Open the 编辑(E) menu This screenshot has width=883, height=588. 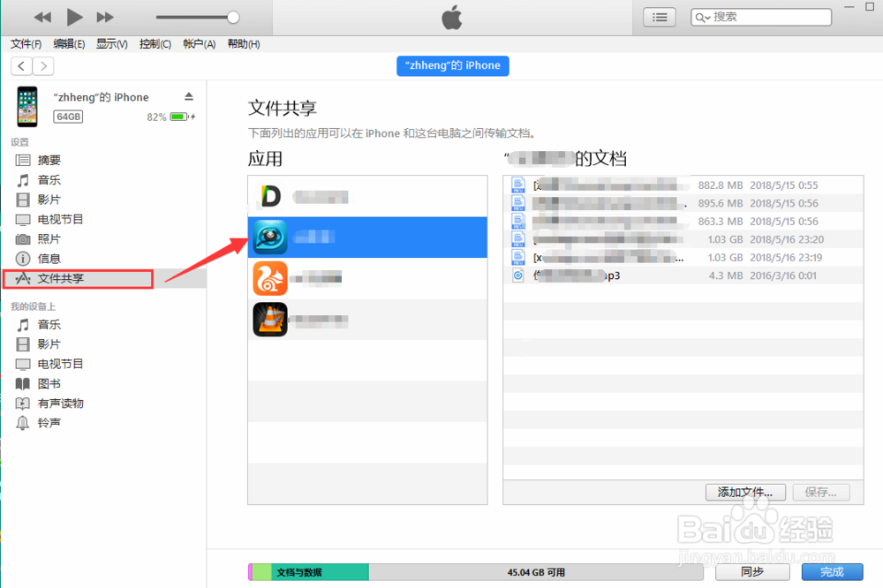pyautogui.click(x=69, y=44)
